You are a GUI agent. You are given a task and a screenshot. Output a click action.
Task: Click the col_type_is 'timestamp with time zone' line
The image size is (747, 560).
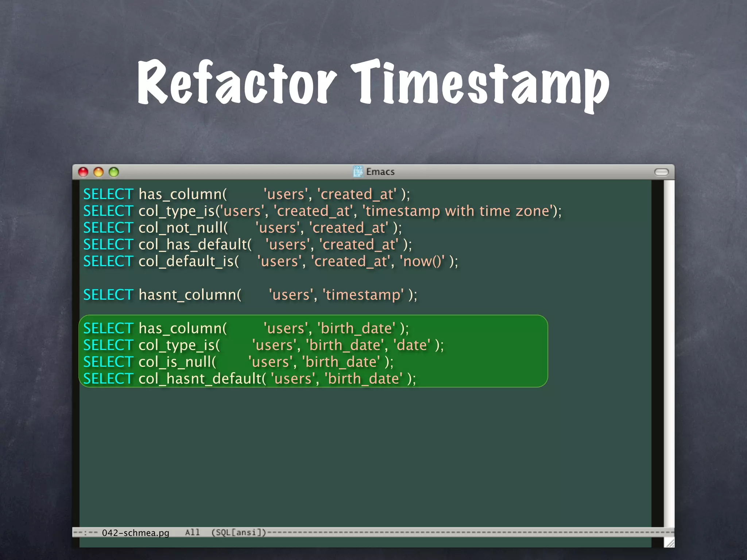click(322, 211)
